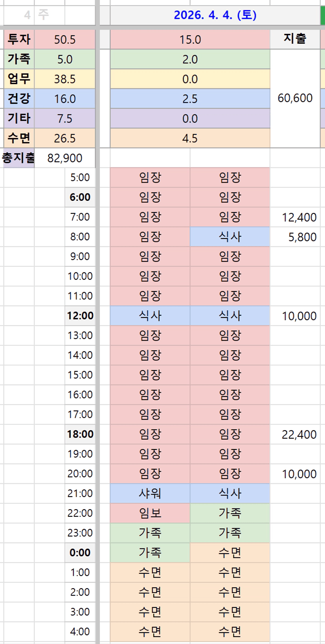Select the weekly 수면 total 26.5 cell
Image resolution: width=325 pixels, height=644 pixels.
65,138
